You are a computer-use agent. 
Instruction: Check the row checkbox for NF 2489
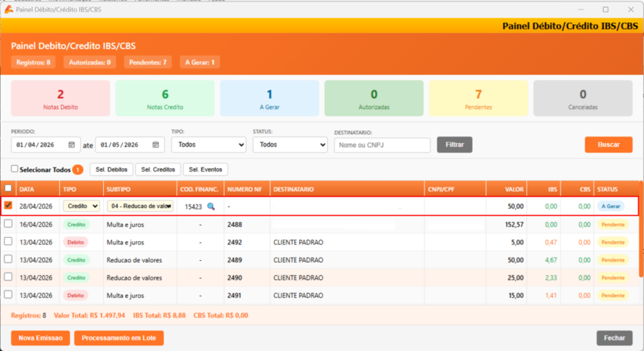point(8,259)
